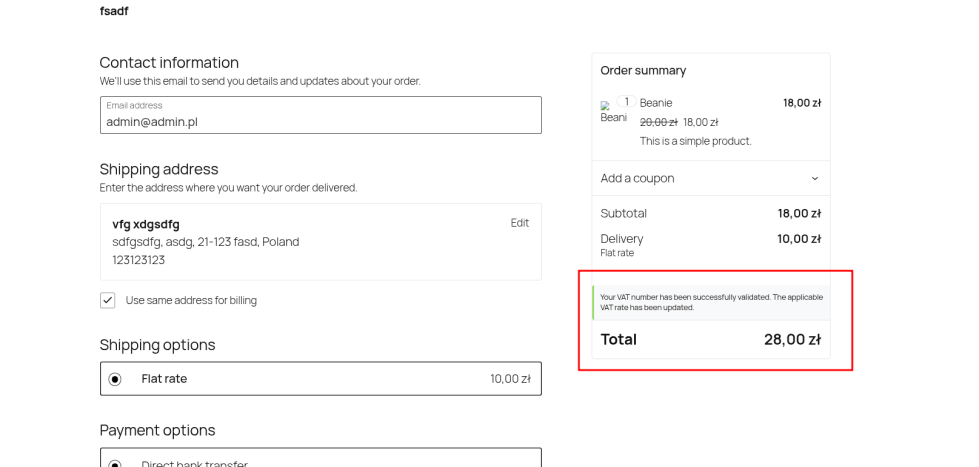Click the Order summary heading
Viewport: 979px width, 467px height.
(643, 71)
